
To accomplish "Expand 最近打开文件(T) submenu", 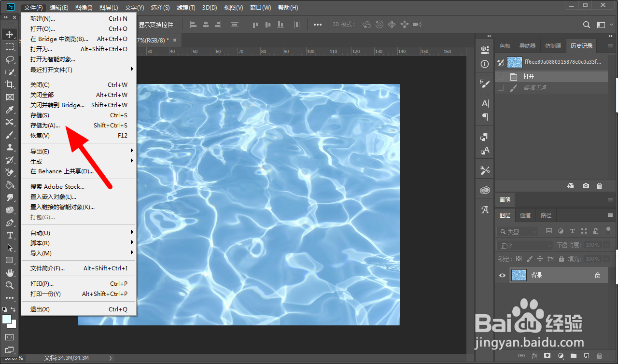I will click(79, 70).
